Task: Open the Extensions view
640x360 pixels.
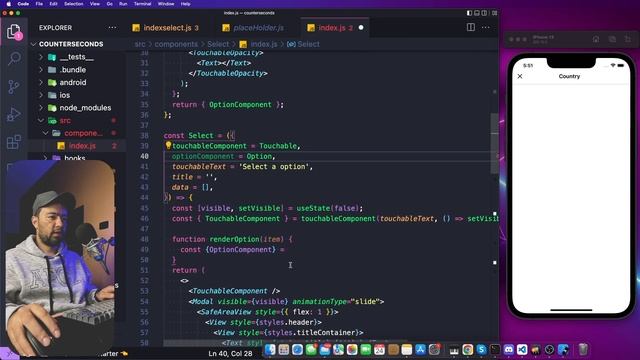Action: pos(14,142)
